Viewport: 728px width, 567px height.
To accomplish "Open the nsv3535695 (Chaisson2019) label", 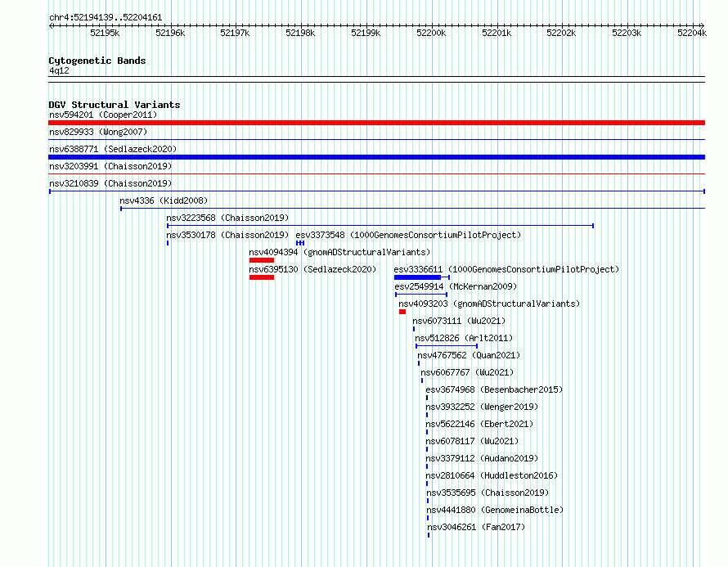I will coord(488,493).
